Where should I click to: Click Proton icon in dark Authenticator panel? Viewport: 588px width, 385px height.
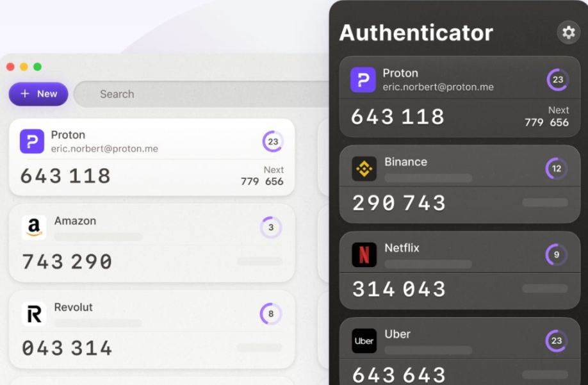click(363, 79)
